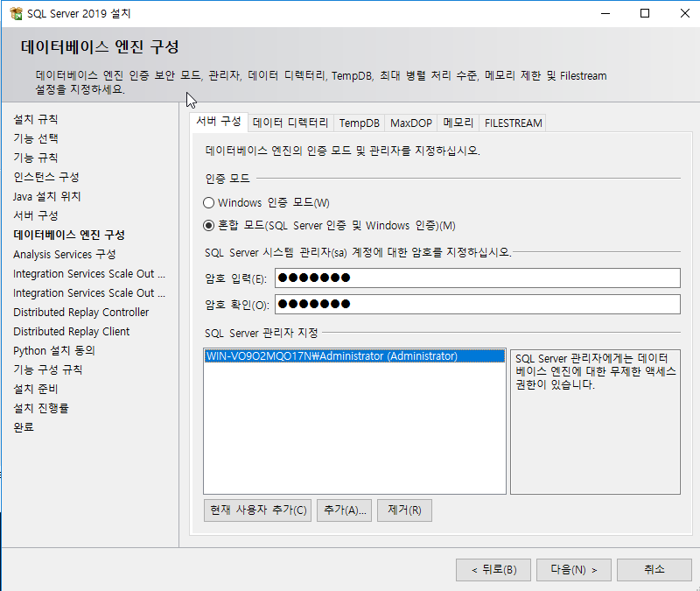Click 설치 준비 step in sidebar
Viewport: 700px width, 591px height.
coord(36,389)
